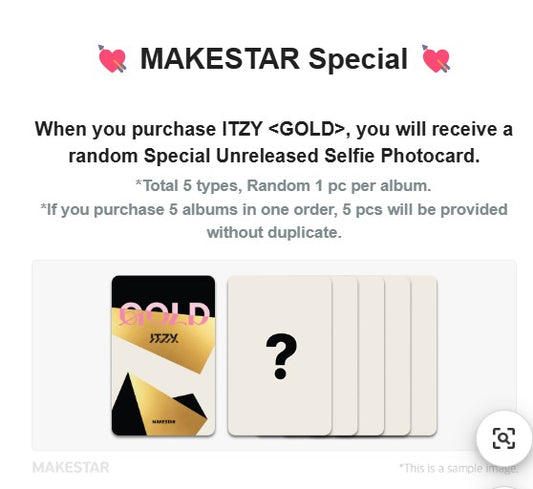Click 'This is a sample image' caption

coord(459,468)
